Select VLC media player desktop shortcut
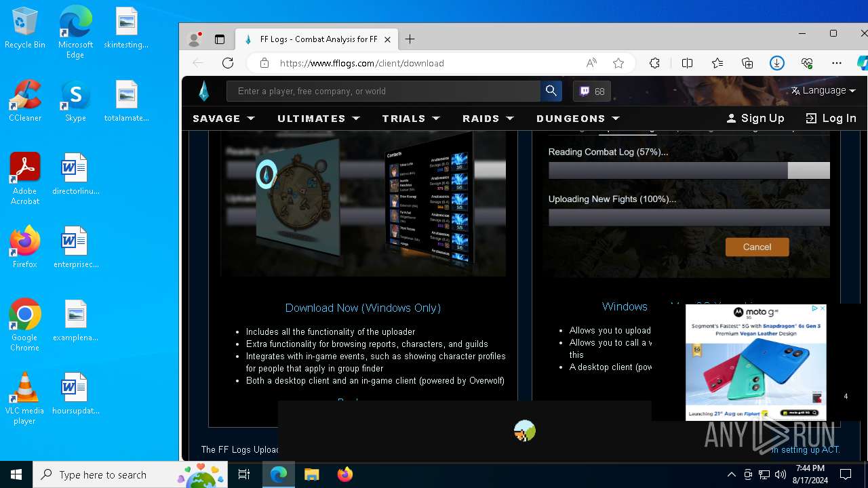868x488 pixels. tap(25, 398)
